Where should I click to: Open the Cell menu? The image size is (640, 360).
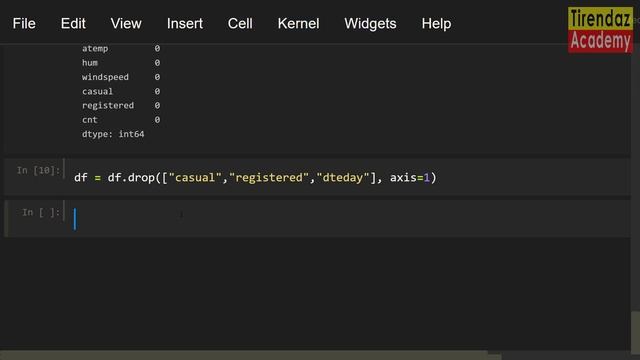[x=240, y=24]
